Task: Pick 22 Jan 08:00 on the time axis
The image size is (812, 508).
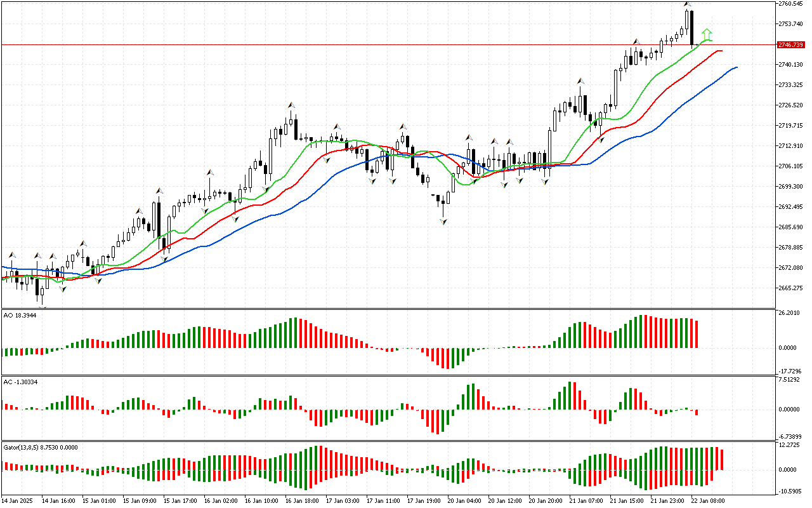Action: tap(708, 501)
